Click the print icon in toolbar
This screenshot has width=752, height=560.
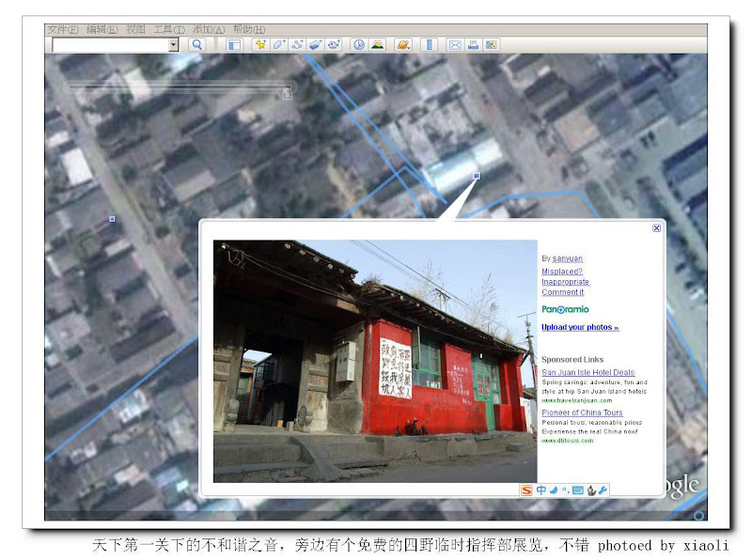(x=473, y=44)
